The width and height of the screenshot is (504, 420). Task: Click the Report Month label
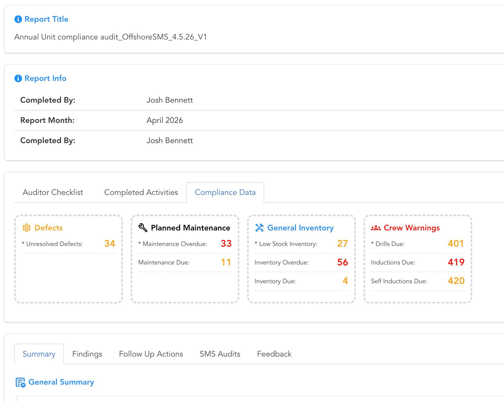coord(47,120)
